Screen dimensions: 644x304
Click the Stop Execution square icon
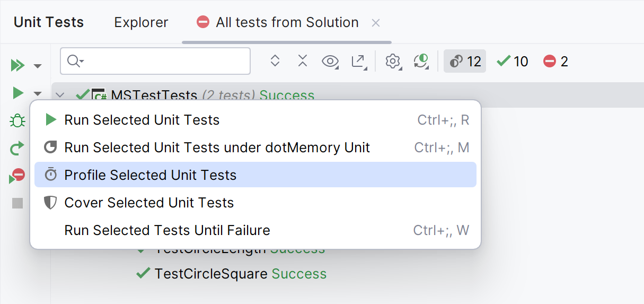tap(17, 203)
